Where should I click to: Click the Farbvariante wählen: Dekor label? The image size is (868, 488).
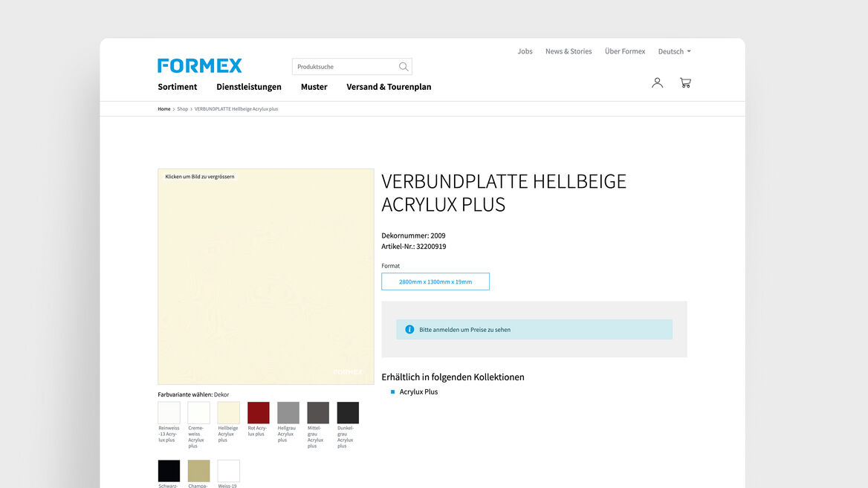click(193, 394)
